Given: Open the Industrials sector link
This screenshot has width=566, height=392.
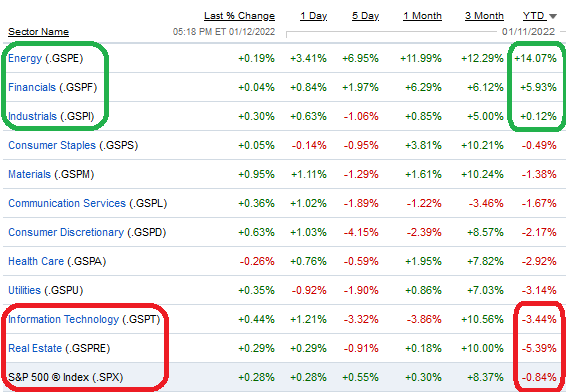Looking at the screenshot, I should pos(32,116).
